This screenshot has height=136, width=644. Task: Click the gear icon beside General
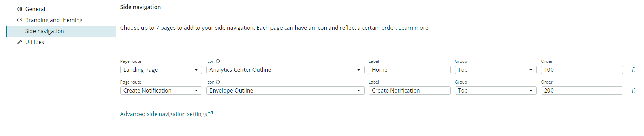[x=20, y=9]
